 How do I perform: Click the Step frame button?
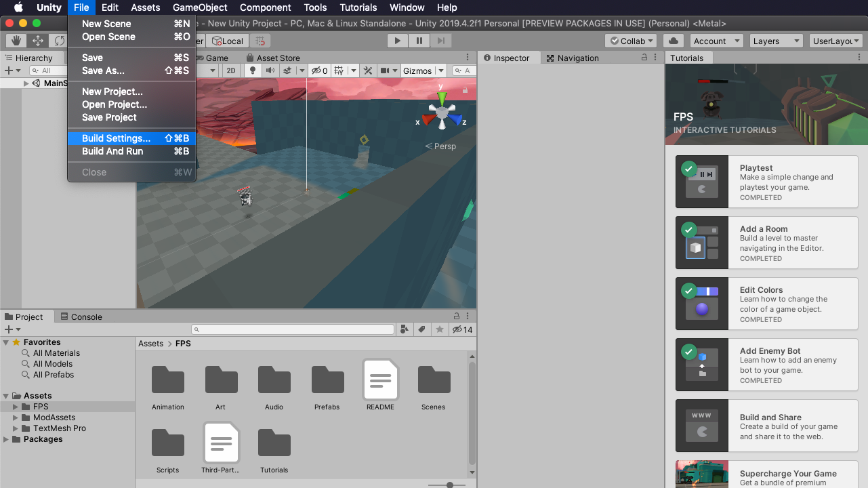click(x=440, y=41)
